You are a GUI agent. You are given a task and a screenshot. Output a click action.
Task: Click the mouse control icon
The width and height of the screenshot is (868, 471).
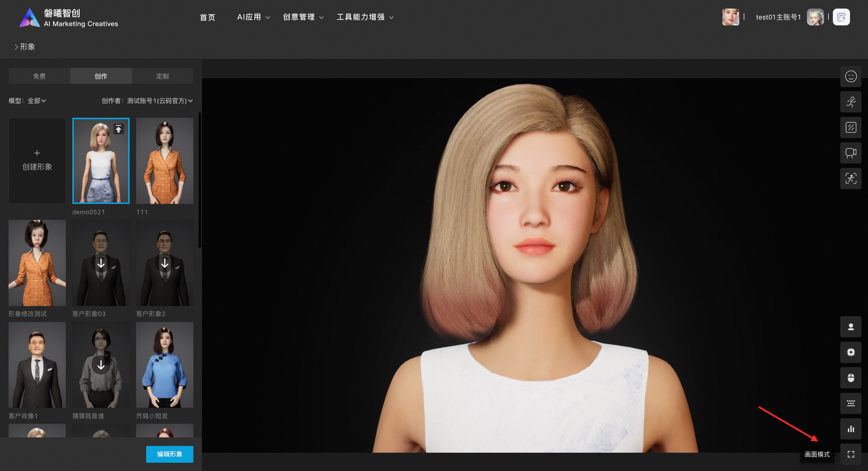point(851,378)
